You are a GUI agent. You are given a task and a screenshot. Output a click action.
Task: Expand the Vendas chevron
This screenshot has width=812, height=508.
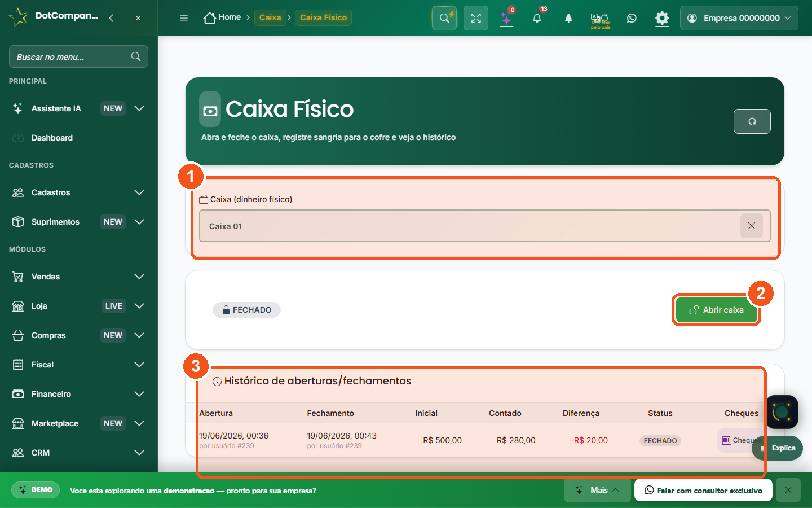coord(139,277)
